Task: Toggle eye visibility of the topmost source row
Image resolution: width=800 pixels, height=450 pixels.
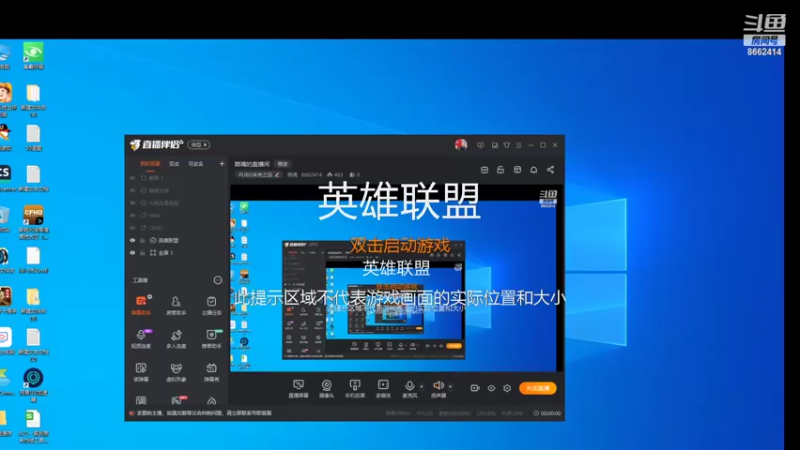Action: click(x=133, y=178)
